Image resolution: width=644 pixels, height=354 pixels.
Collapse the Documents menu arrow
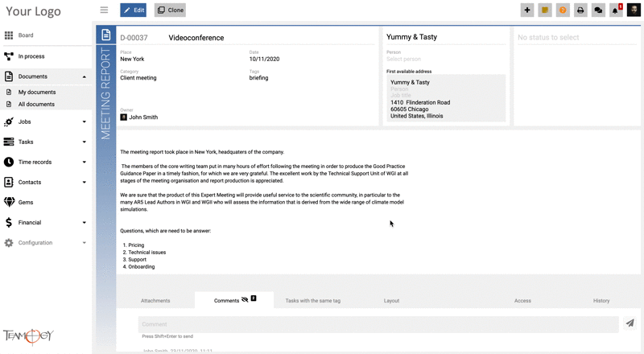(x=85, y=76)
